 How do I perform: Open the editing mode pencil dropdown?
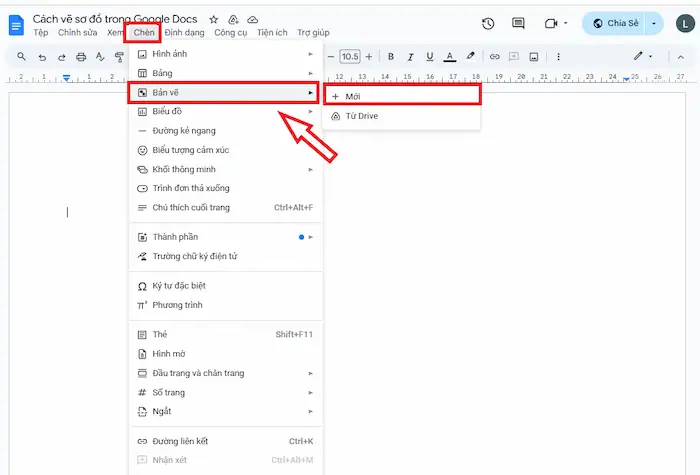[x=643, y=56]
